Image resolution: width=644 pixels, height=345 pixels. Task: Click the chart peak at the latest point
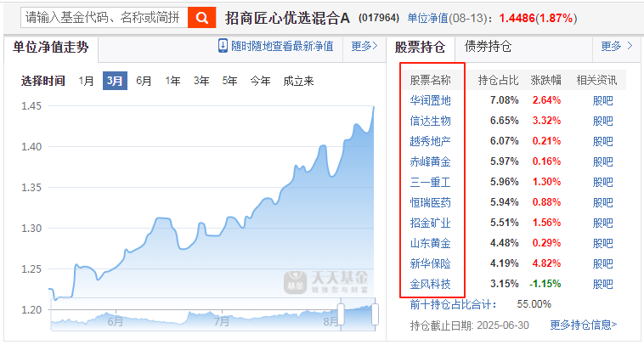[374, 107]
